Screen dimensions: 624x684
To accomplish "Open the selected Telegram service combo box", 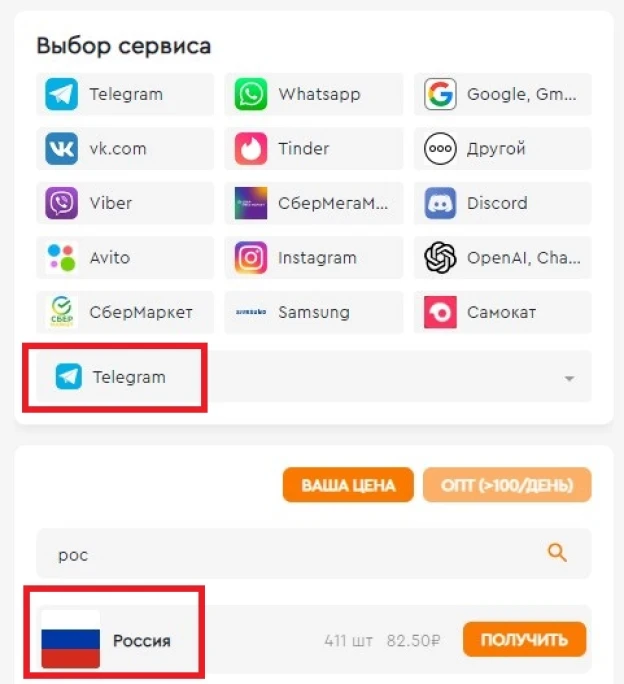I will tap(314, 376).
